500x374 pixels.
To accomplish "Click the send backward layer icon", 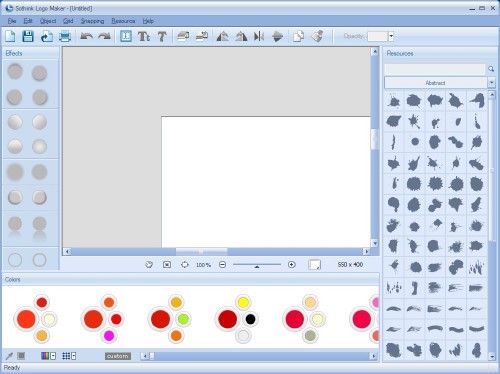I will coord(202,36).
